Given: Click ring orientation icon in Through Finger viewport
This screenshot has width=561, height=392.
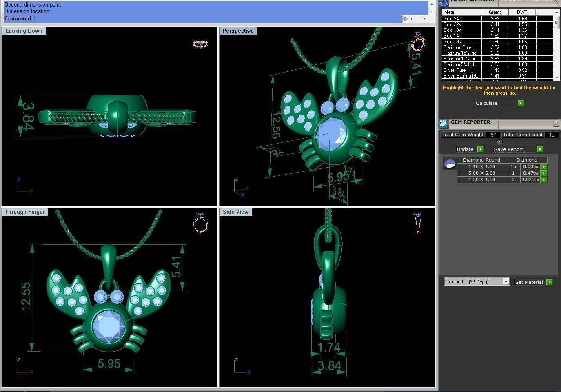Looking at the screenshot, I should click(200, 222).
